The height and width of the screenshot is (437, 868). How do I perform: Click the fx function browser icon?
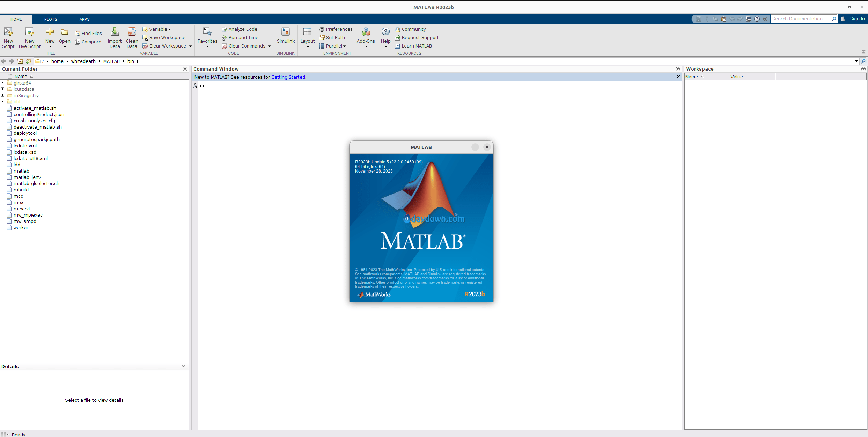coord(195,86)
